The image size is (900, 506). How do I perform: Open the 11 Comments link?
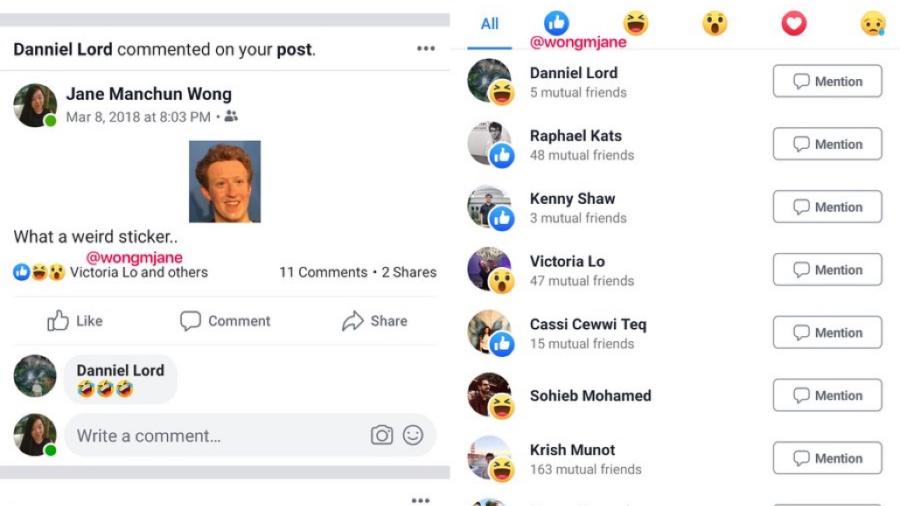[x=323, y=272]
